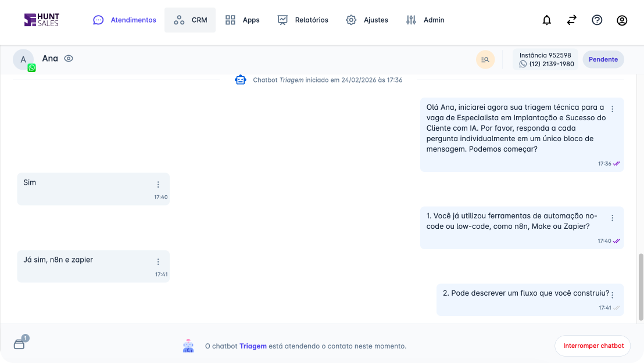Viewport: 644px width, 363px height.
Task: Click the message search icon near contact header
Action: pos(485,59)
